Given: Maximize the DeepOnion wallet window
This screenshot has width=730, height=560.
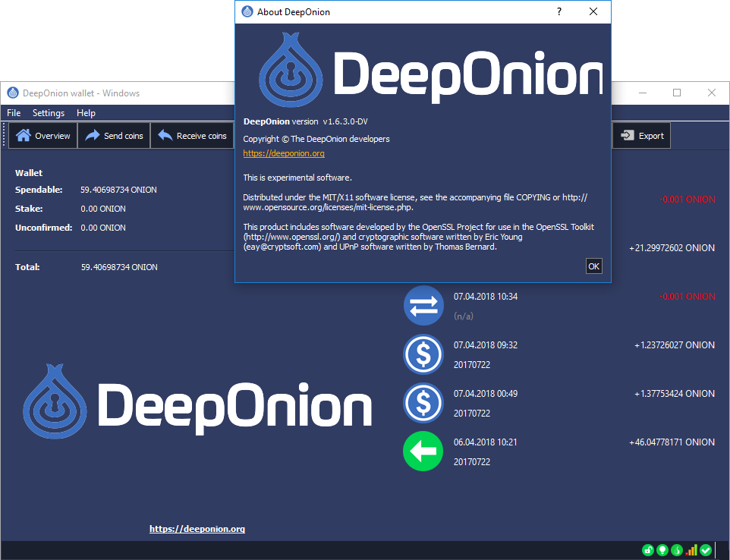Looking at the screenshot, I should tap(677, 93).
